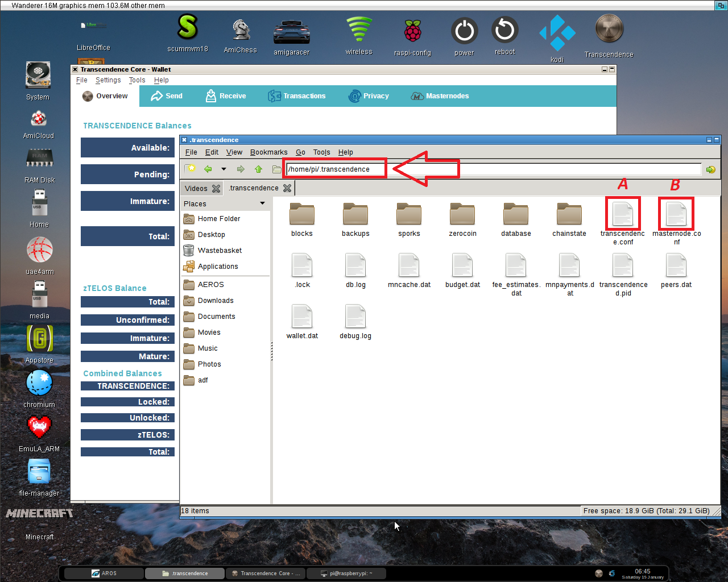Image resolution: width=728 pixels, height=582 pixels.
Task: Open the wallet's Privacy tab
Action: [369, 96]
